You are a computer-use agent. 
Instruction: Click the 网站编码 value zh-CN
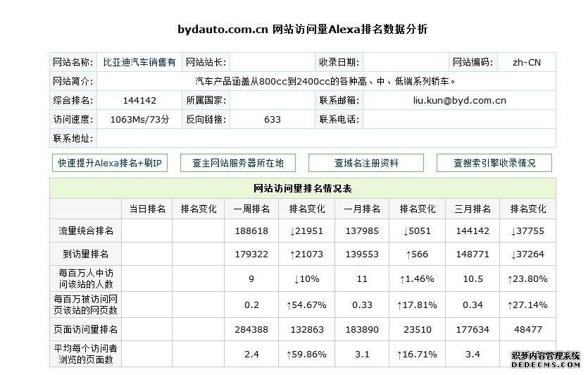point(527,62)
